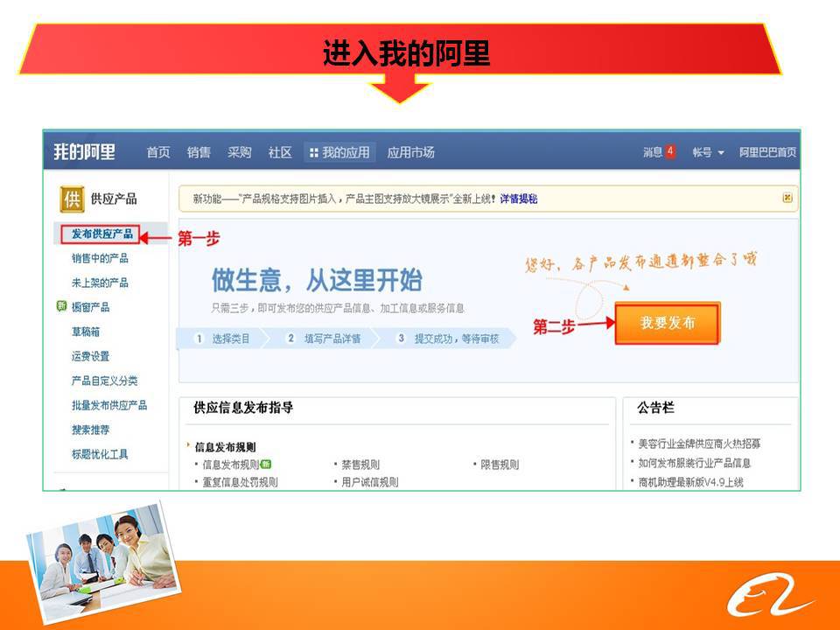
Task: Open 发布供应产品 in sidebar
Action: [x=101, y=234]
